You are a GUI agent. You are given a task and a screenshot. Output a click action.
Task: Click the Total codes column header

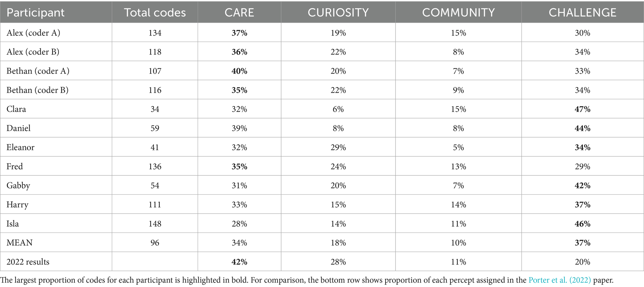155,12
